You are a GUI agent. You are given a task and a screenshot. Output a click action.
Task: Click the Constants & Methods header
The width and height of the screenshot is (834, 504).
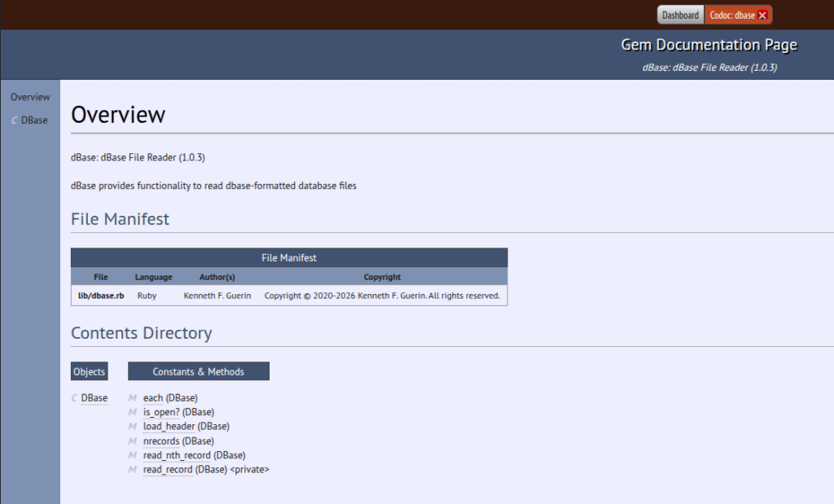[198, 371]
